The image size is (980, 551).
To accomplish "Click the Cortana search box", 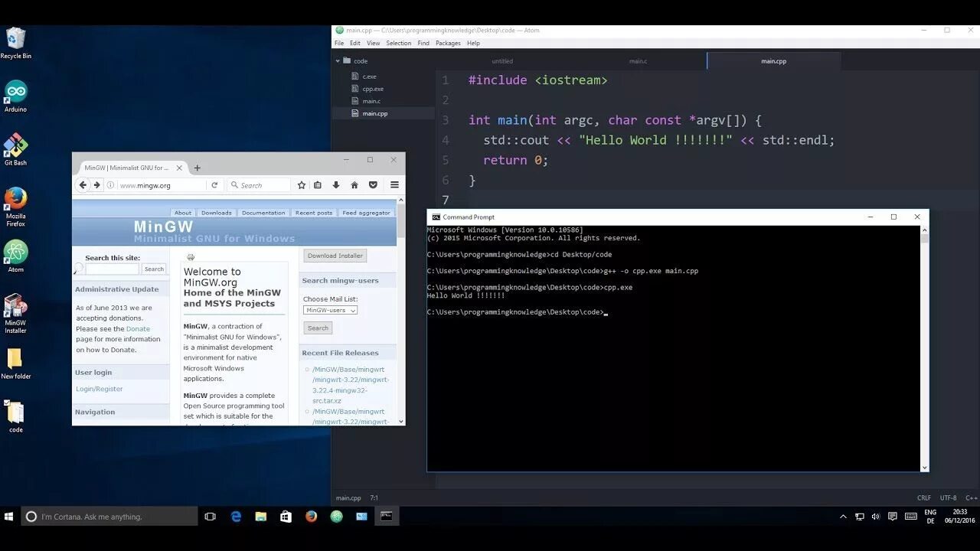I will pos(109,517).
